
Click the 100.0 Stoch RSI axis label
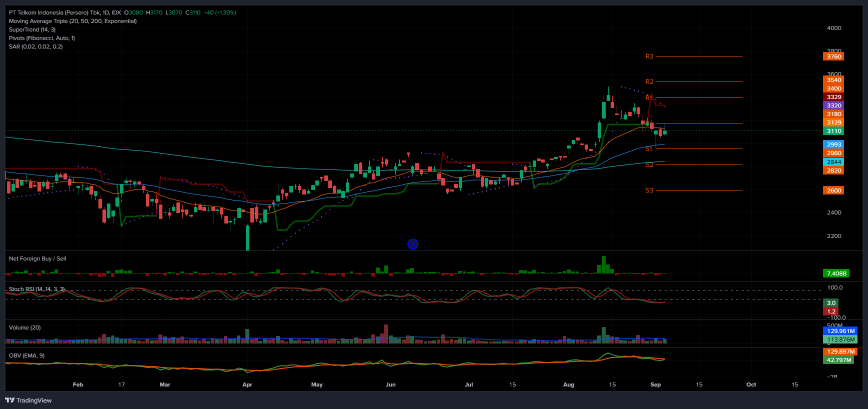pos(835,287)
